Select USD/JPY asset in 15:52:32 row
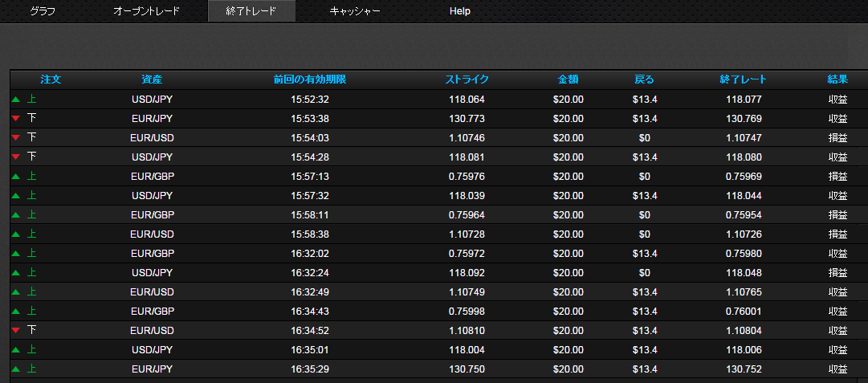This screenshot has width=868, height=383. [x=153, y=100]
